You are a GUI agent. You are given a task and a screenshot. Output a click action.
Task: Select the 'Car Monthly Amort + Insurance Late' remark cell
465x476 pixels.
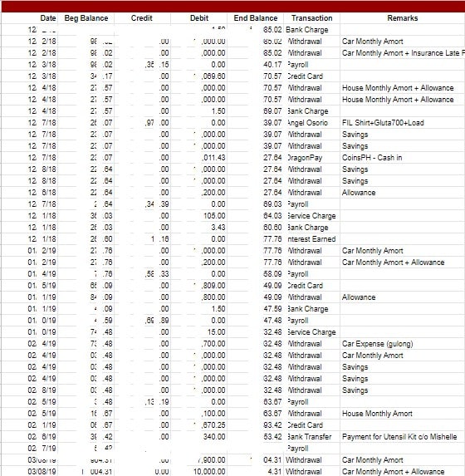pyautogui.click(x=403, y=53)
